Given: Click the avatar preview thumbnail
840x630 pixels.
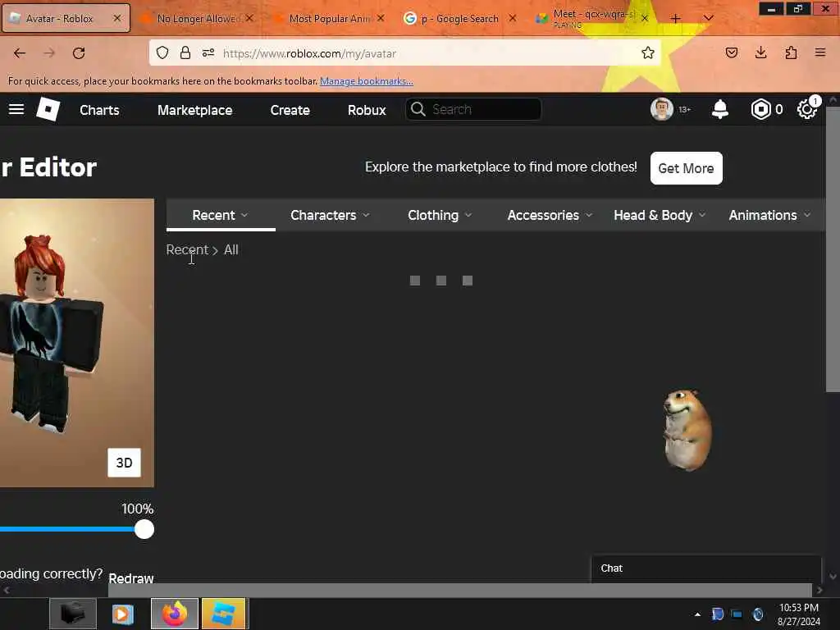Looking at the screenshot, I should click(77, 343).
